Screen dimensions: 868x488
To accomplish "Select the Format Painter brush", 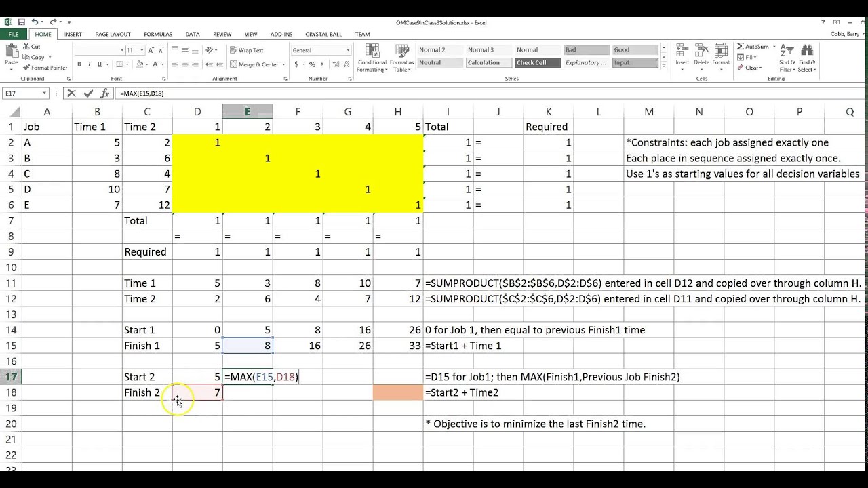I will (45, 68).
